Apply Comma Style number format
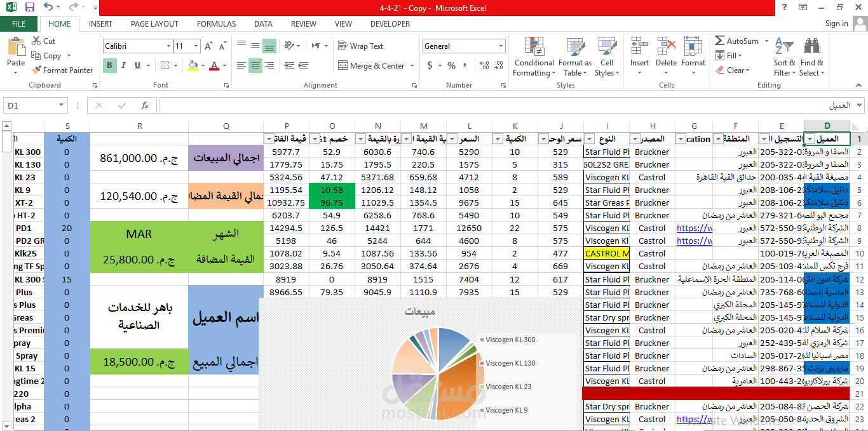 (x=466, y=65)
